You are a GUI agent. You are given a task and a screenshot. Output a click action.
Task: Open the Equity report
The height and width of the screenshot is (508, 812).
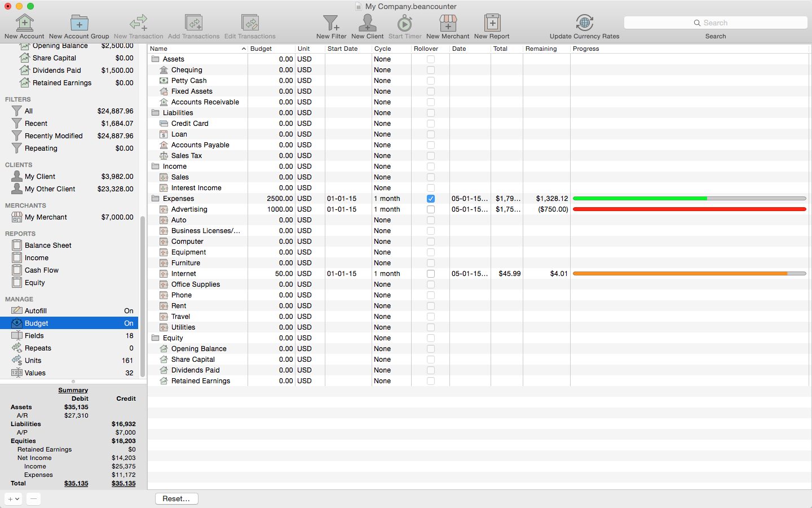tap(70, 283)
